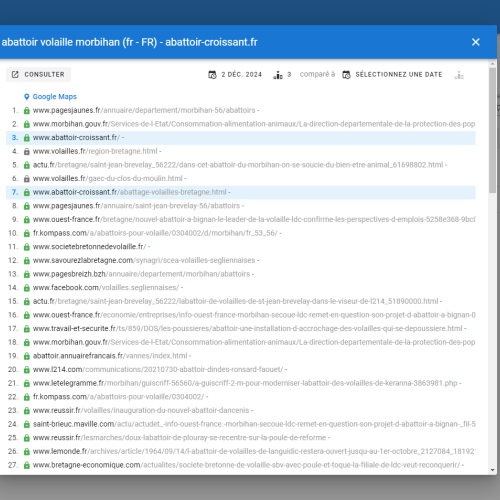Open result 22 fr.kompass.com abattoirs-pour-volaille
Image resolution: width=500 pixels, height=500 pixels.
(118, 397)
